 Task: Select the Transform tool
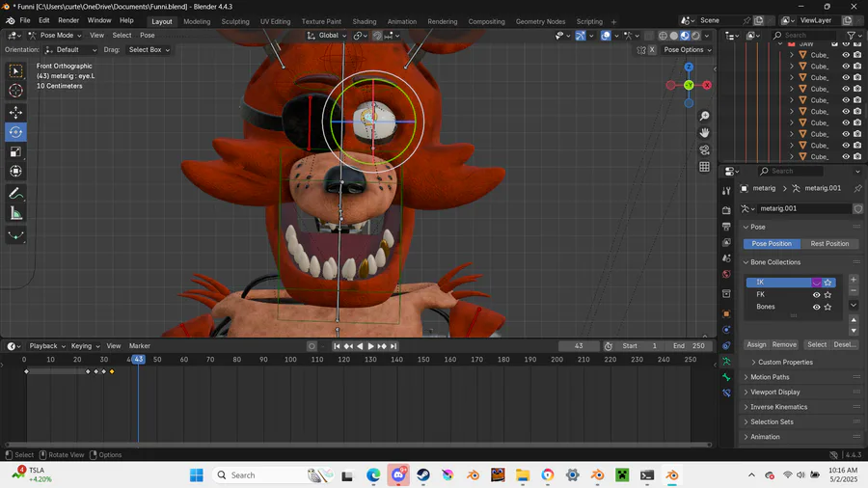[x=15, y=171]
